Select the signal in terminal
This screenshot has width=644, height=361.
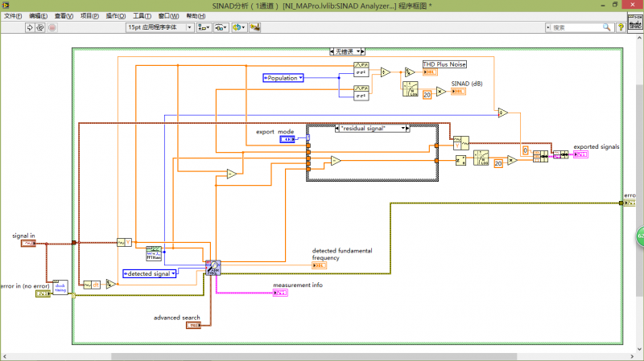[27, 243]
